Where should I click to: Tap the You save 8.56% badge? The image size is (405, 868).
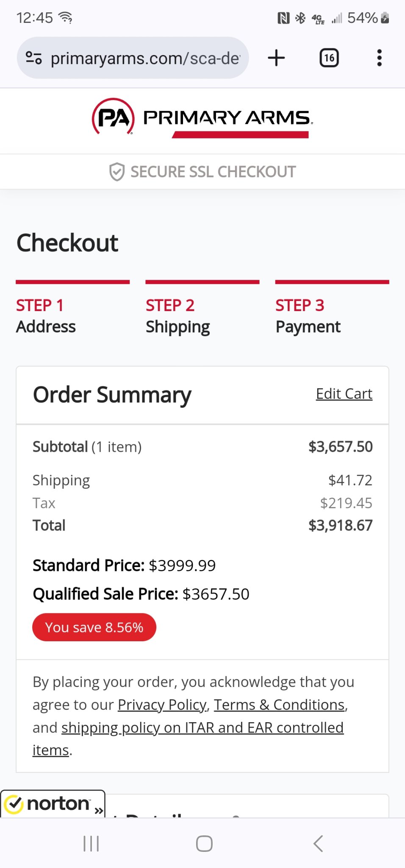pos(94,627)
